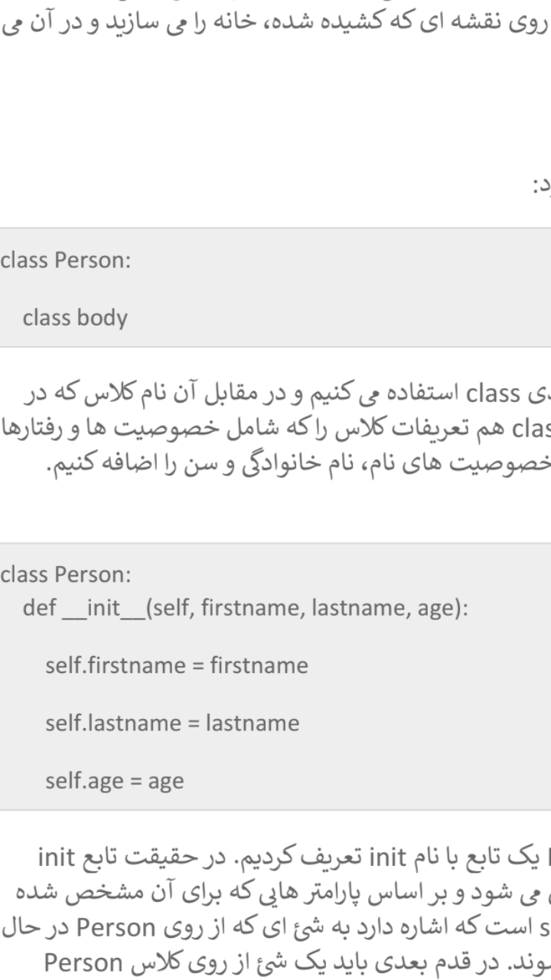Click the "self.age = age" line

coord(114,782)
